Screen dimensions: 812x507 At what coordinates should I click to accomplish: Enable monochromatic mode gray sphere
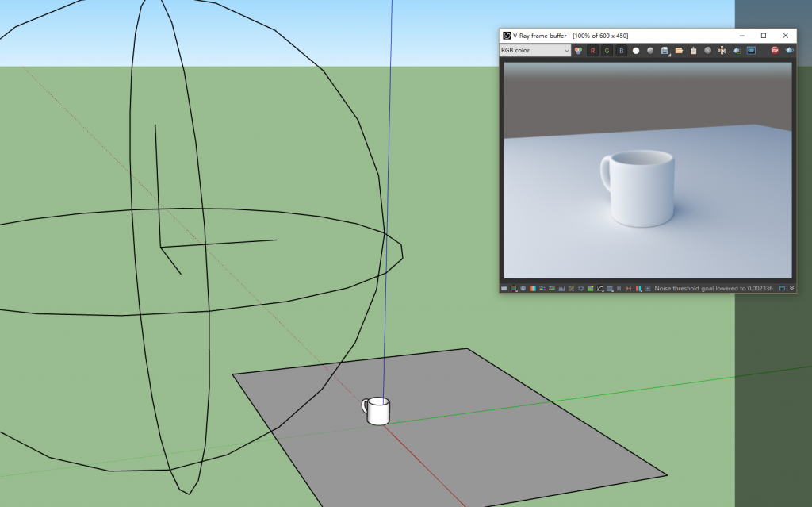[x=650, y=50]
